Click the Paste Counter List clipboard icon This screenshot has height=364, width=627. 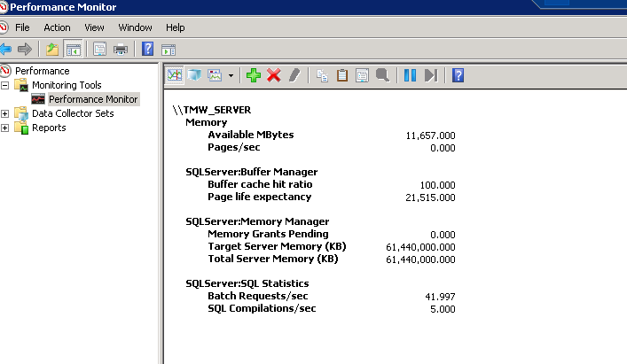pos(342,75)
